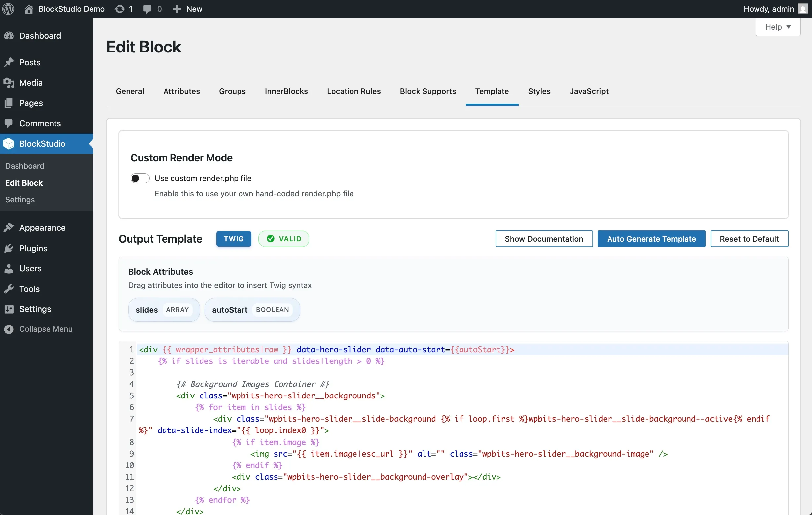The width and height of the screenshot is (812, 515).
Task: Open the Plugins menu label
Action: pos(33,248)
